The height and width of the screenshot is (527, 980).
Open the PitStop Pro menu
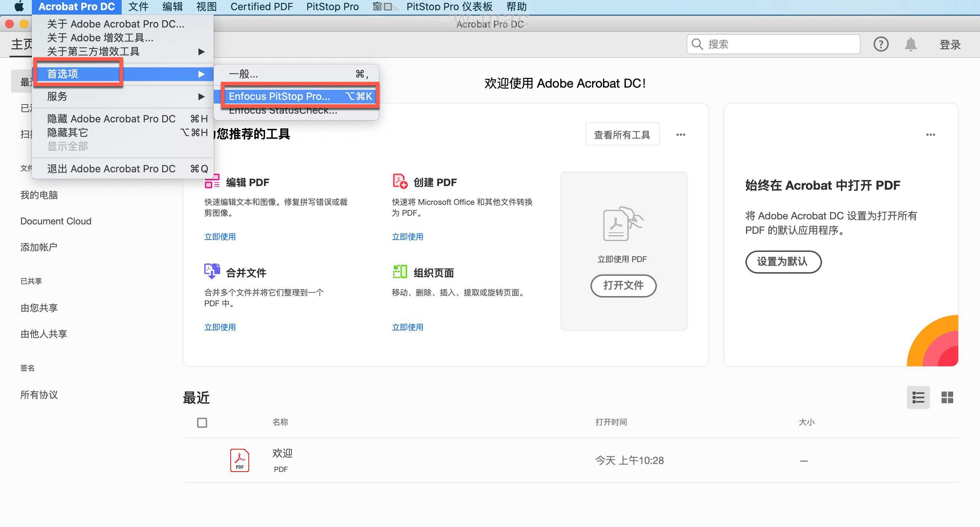pos(332,7)
